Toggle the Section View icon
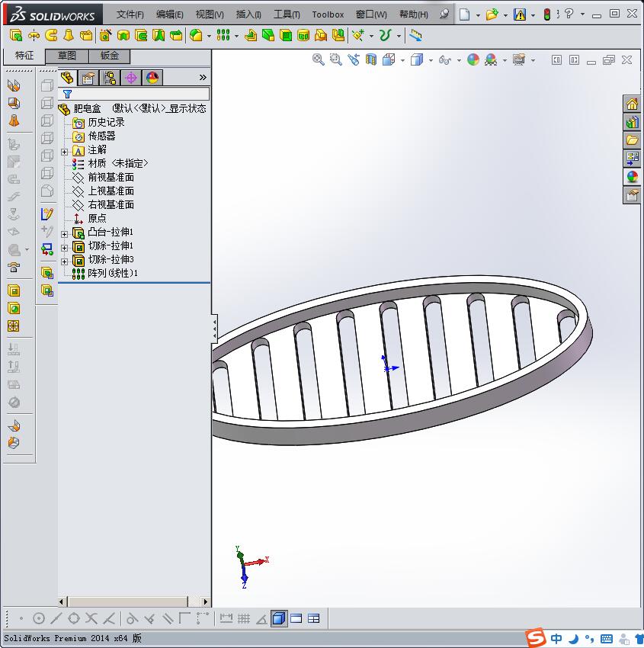 pos(371,60)
